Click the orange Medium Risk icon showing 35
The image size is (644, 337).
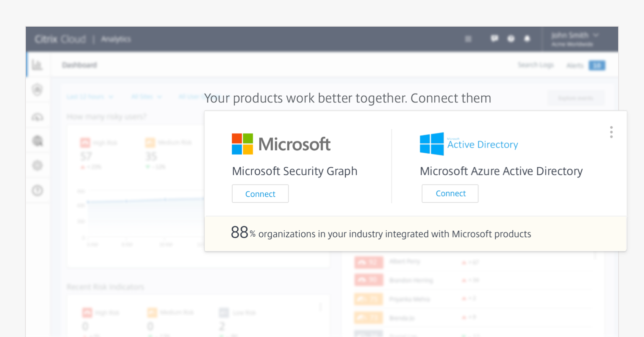[x=150, y=143]
